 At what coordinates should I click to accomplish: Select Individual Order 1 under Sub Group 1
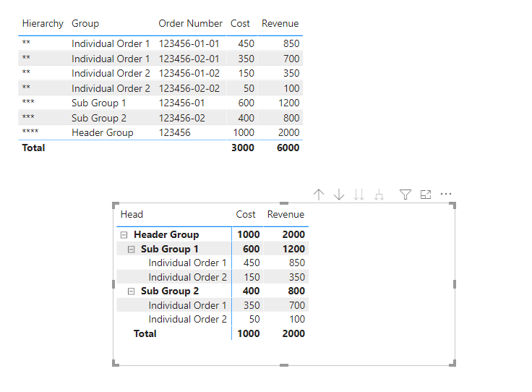[187, 263]
